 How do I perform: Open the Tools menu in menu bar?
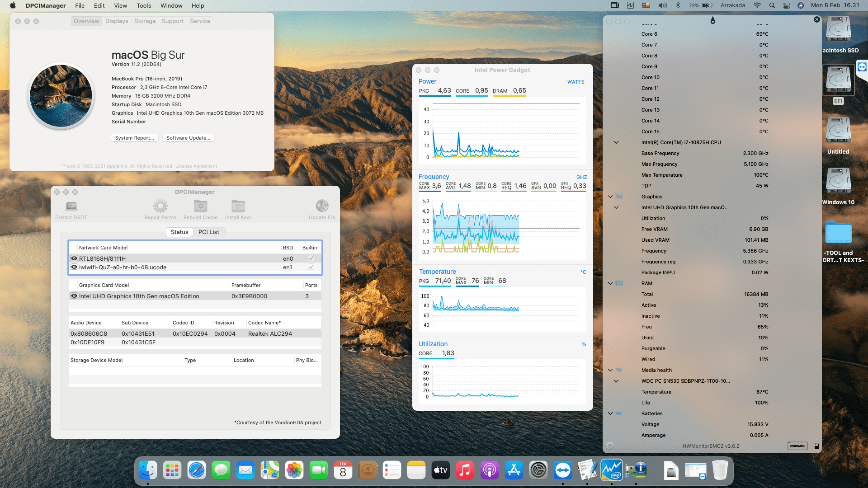point(144,5)
